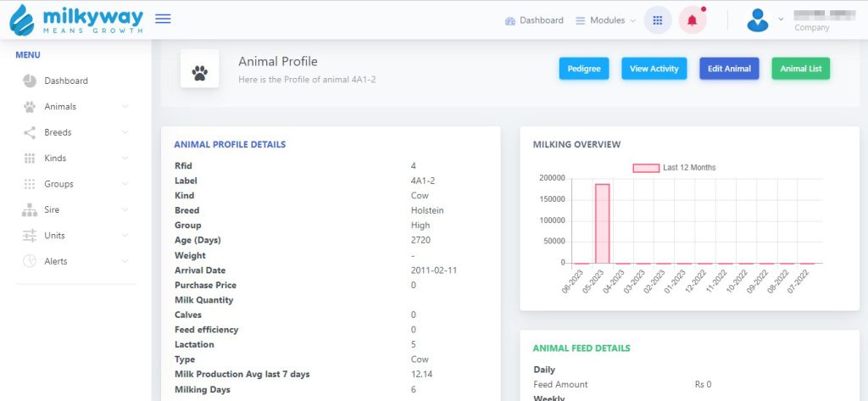Click the Sire hierarchy icon in sidebar
The height and width of the screenshot is (401, 868).
(x=30, y=210)
